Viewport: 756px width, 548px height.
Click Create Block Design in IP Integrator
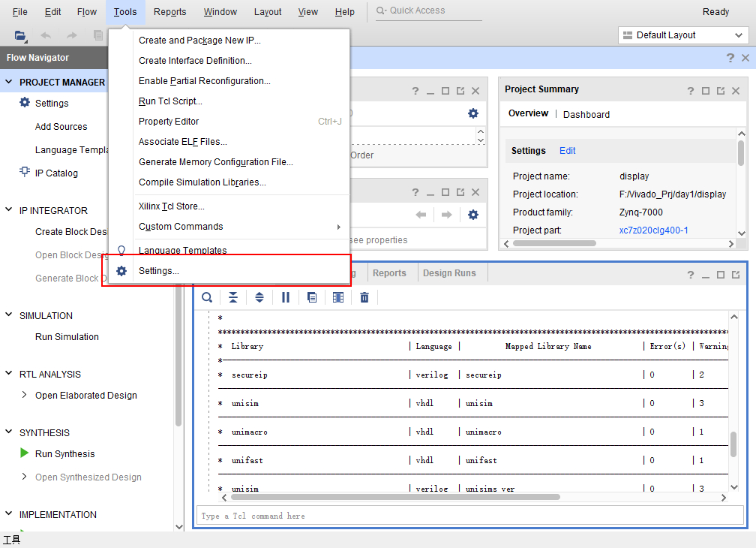click(71, 231)
